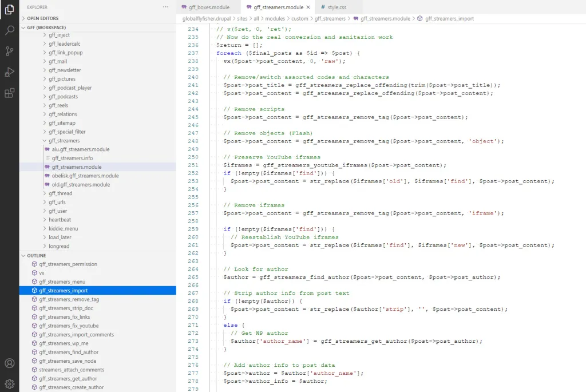Click Explorer's more actions ellipsis
The image size is (586, 392).
(166, 7)
